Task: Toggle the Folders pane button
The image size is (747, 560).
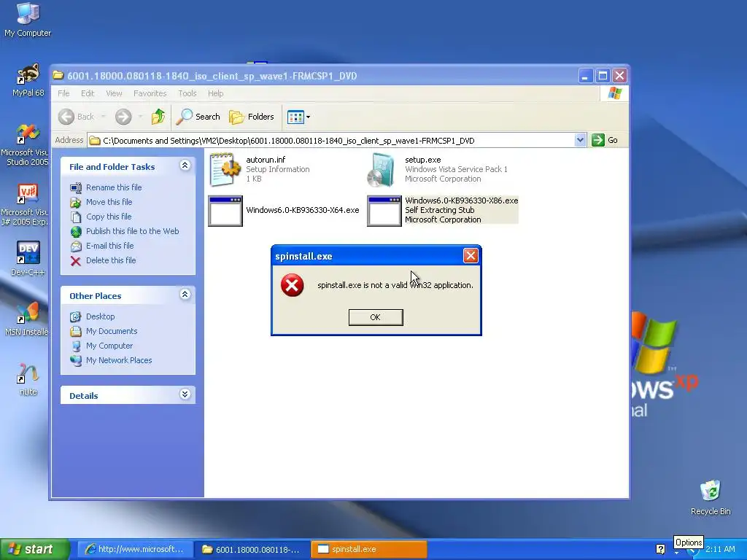Action: [252, 117]
